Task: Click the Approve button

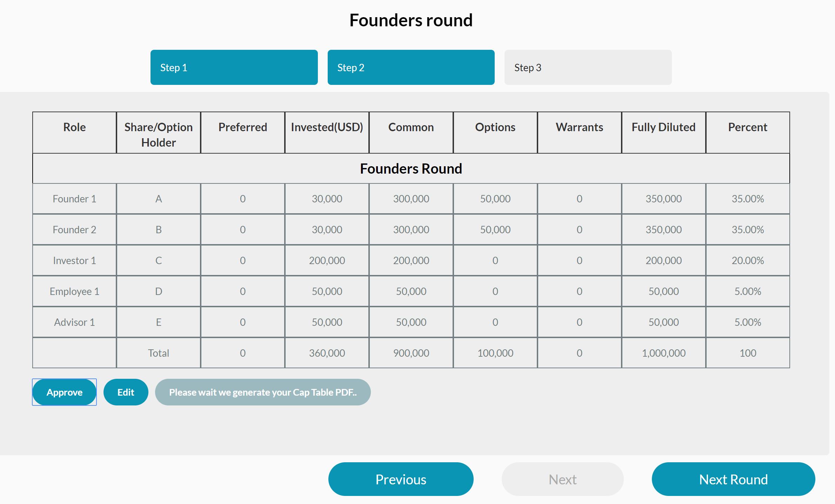Action: coord(64,392)
